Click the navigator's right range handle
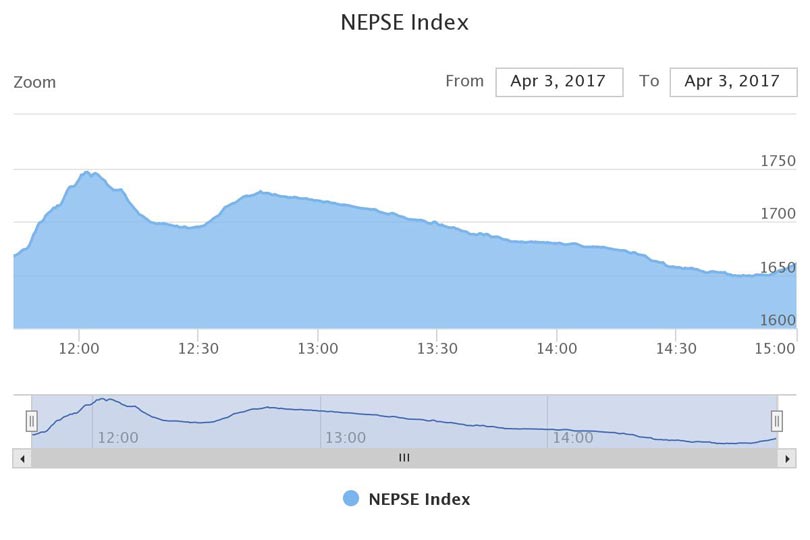Viewport: 810px width, 540px height. click(x=777, y=421)
